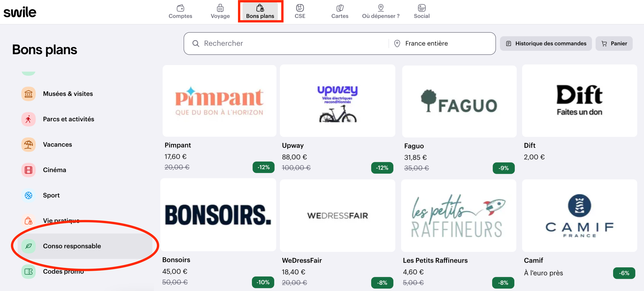The height and width of the screenshot is (291, 644).
Task: Click the Cinéma film strip icon
Action: [28, 170]
